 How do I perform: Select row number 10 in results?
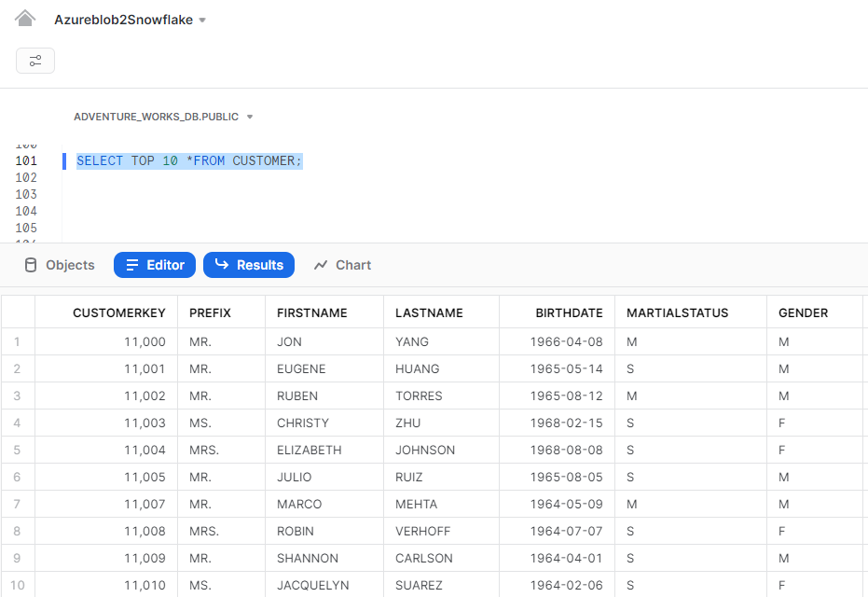point(18,585)
